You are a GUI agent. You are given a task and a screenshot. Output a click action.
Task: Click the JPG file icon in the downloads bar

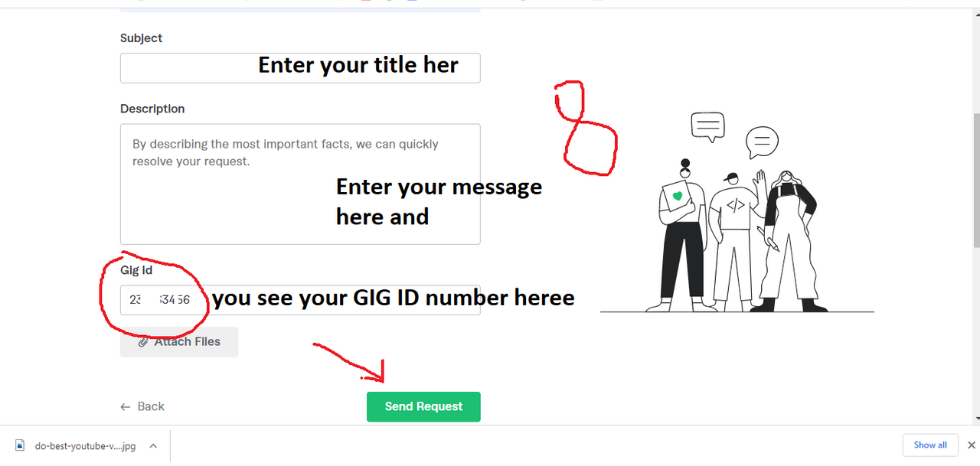coord(21,445)
